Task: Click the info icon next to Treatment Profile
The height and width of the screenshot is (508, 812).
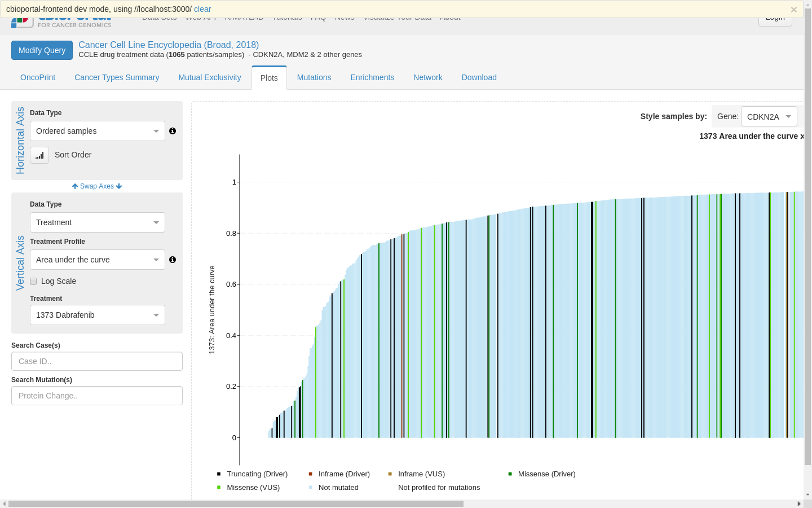Action: pos(173,260)
